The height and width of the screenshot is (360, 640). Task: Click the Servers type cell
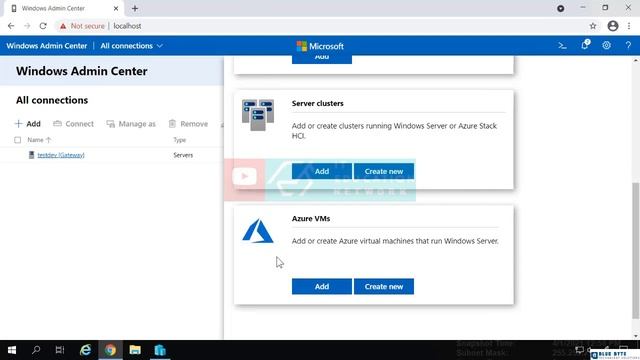pyautogui.click(x=183, y=155)
